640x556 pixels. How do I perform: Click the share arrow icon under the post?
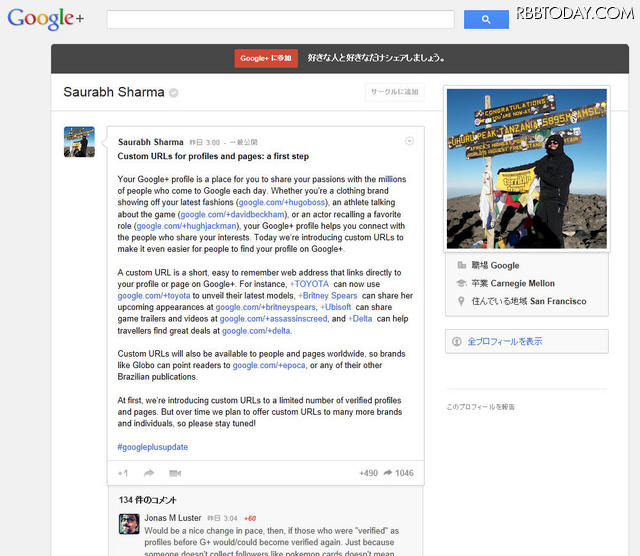tap(149, 473)
